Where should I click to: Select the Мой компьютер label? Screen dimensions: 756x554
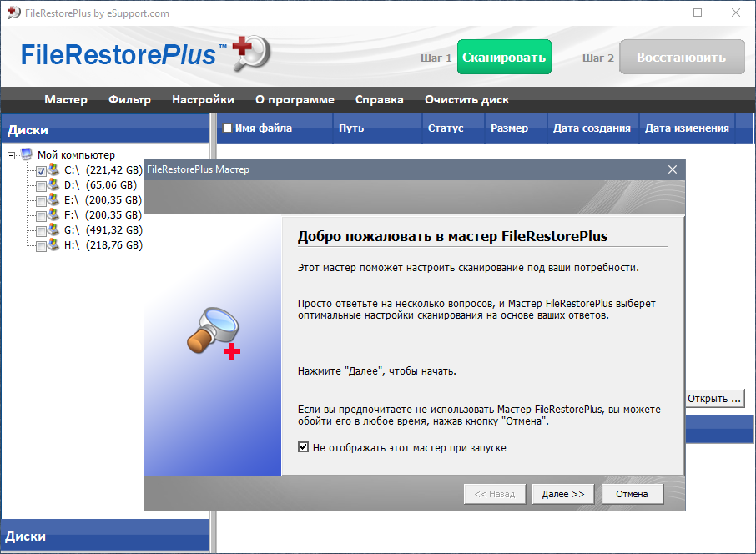76,155
